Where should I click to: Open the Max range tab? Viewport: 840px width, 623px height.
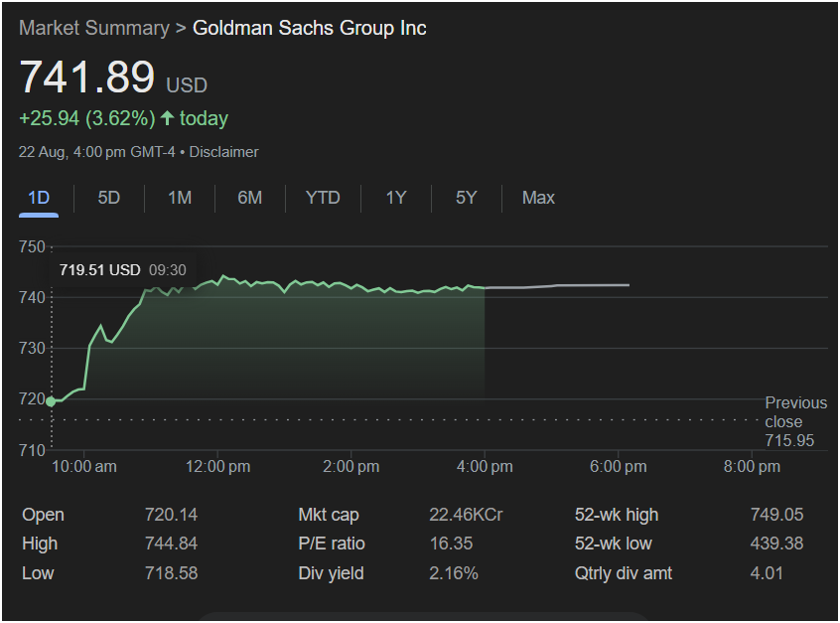(x=538, y=198)
